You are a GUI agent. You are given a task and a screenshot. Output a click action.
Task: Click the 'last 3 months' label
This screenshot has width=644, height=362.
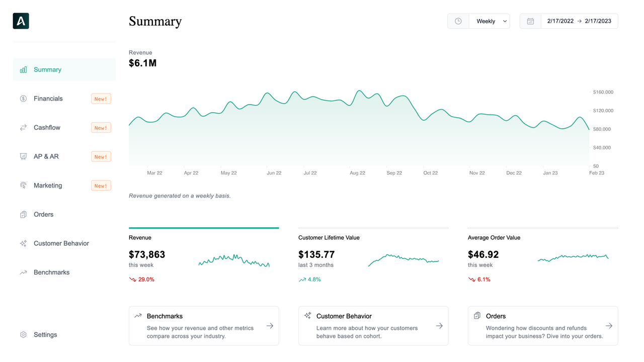coord(316,265)
